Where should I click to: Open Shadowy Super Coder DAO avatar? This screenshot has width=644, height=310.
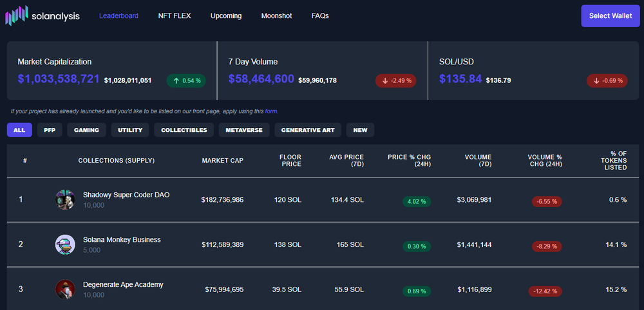pos(65,199)
